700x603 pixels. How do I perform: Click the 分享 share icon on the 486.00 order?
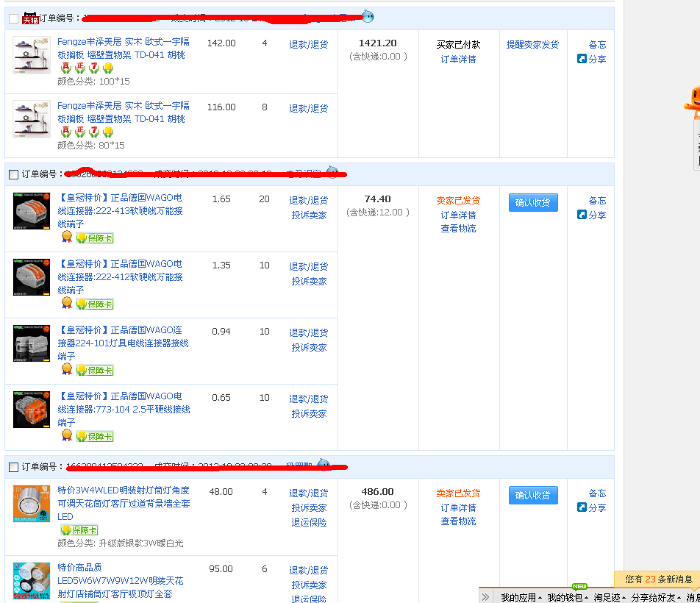tap(582, 507)
